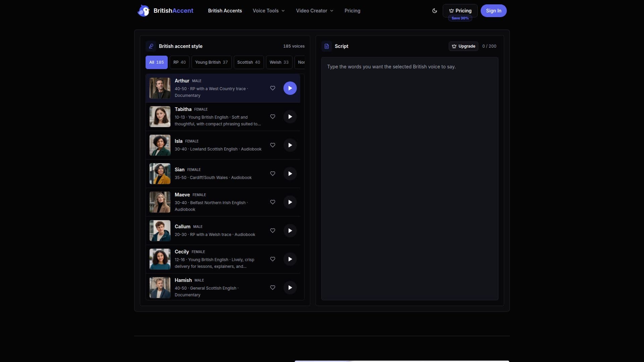The width and height of the screenshot is (644, 362).
Task: Click the Pricing Save 30% button
Action: [460, 11]
